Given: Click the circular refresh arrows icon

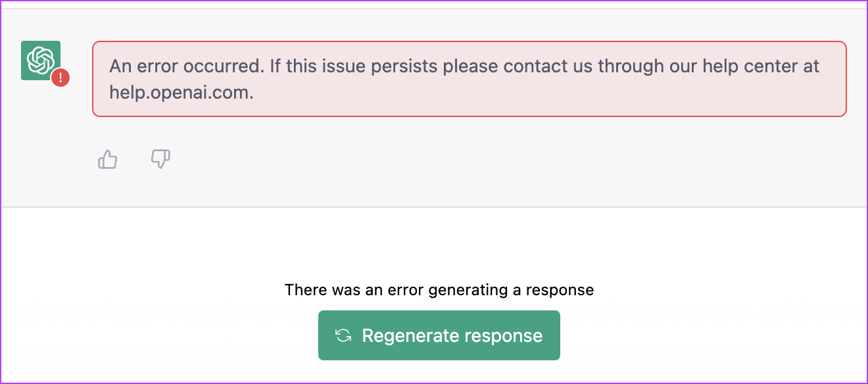Looking at the screenshot, I should (343, 335).
